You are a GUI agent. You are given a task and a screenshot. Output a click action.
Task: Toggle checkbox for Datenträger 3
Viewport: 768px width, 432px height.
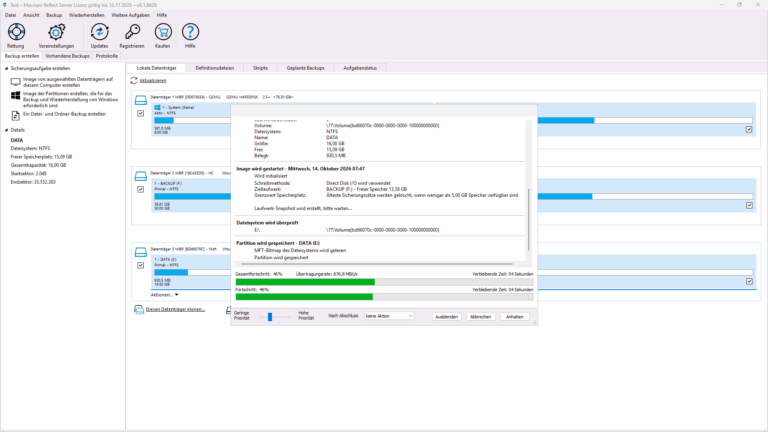pyautogui.click(x=141, y=265)
